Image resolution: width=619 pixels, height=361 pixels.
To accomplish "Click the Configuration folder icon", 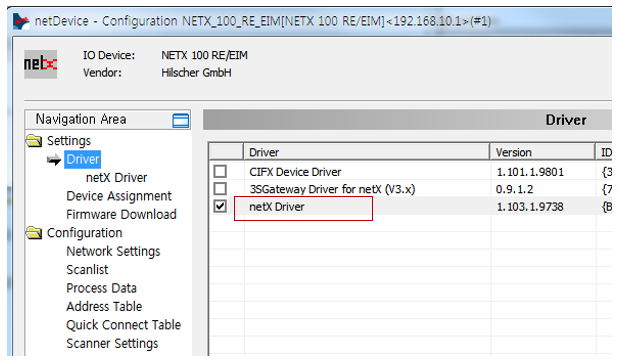I will click(34, 233).
